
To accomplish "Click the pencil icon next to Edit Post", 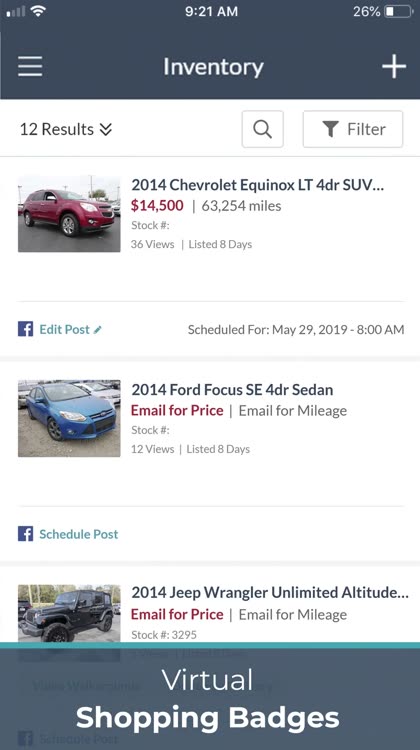I will point(98,330).
